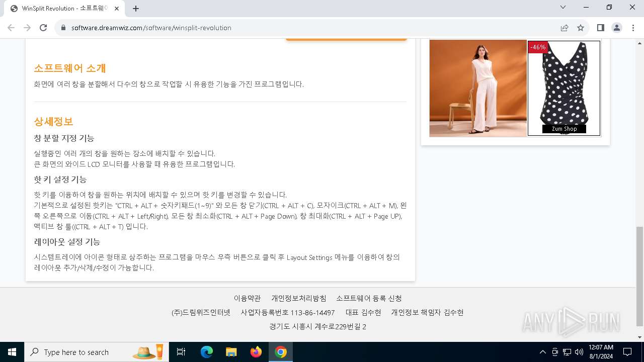Click the 사업자등록번호 113-86-14497 text
Screen dimensions: 644x362
tap(287, 312)
